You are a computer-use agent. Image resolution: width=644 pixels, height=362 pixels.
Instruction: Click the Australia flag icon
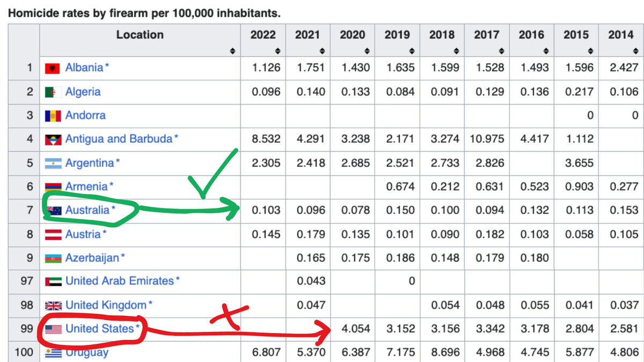pyautogui.click(x=53, y=210)
